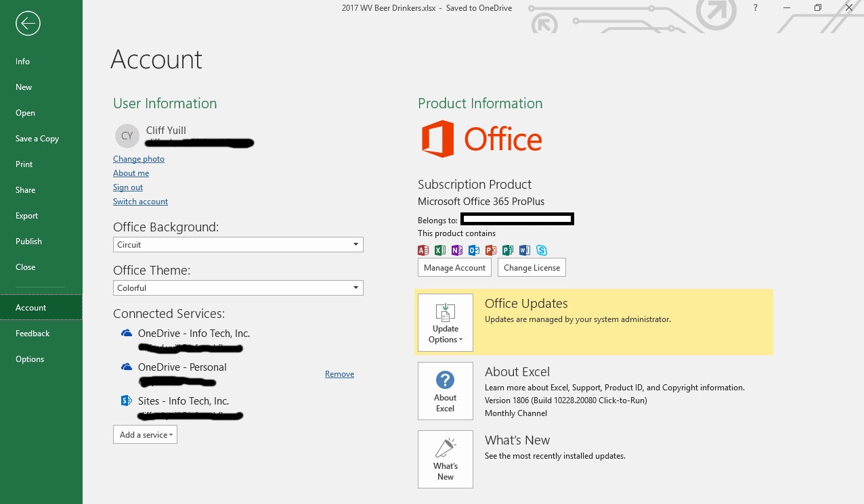Click the 'Office Updates' heading
This screenshot has width=864, height=504.
(x=526, y=304)
